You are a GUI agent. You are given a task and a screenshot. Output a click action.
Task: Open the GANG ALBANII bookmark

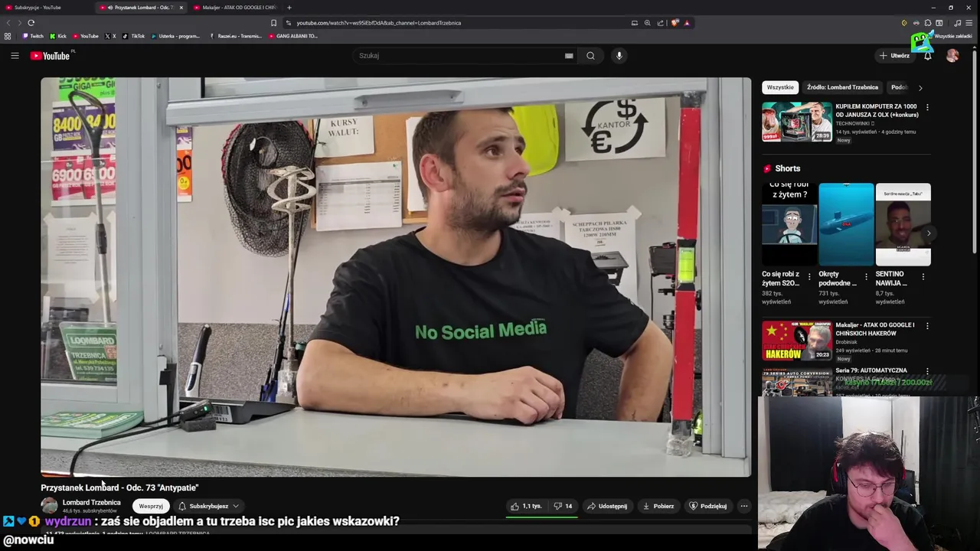[292, 36]
